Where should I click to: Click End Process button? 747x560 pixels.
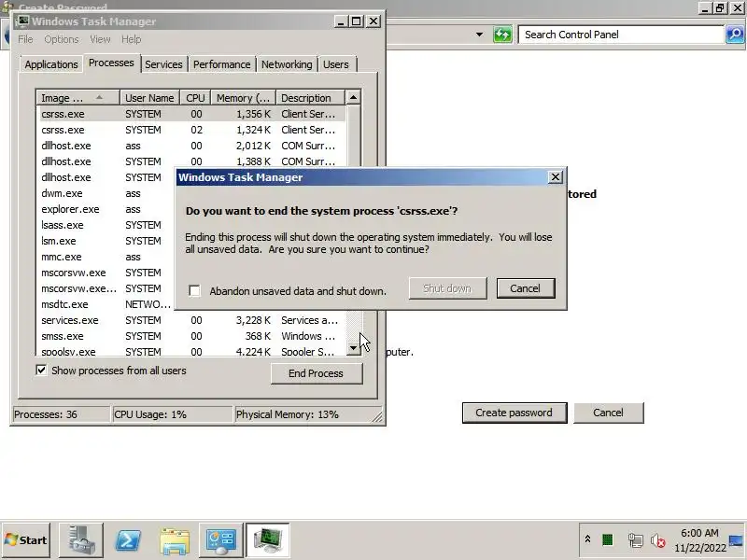(x=317, y=373)
